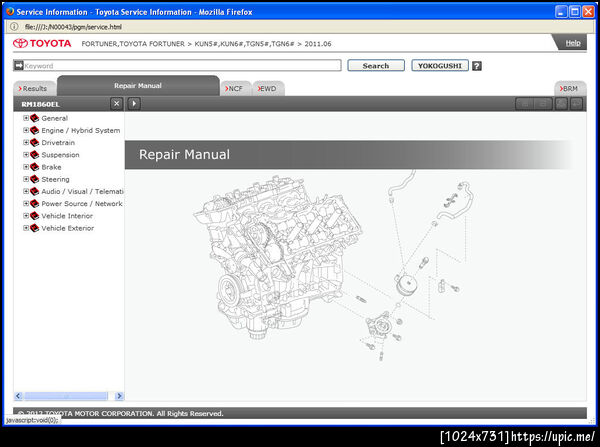Image resolution: width=600 pixels, height=447 pixels.
Task: Expand the Suspension tree node
Action: (x=26, y=155)
